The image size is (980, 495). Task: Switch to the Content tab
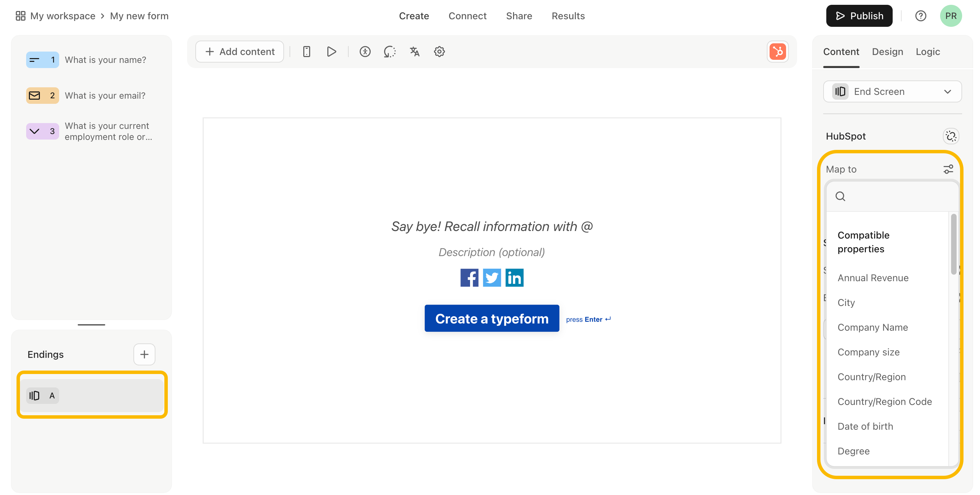(x=841, y=52)
